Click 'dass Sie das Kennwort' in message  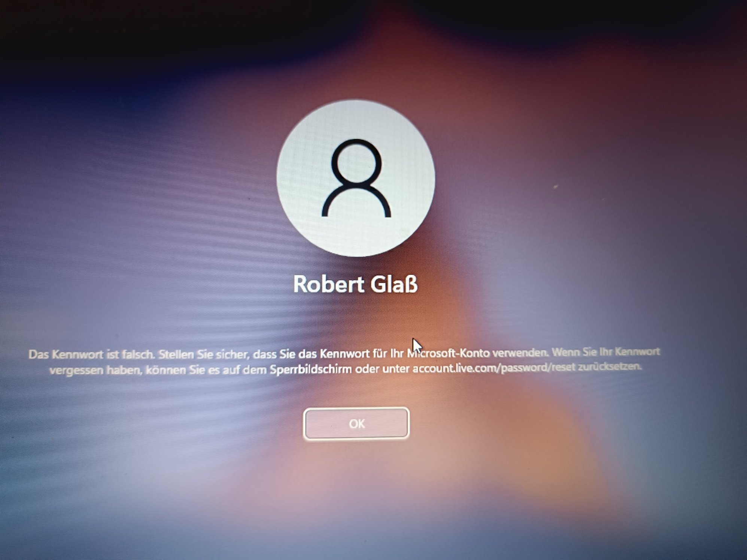click(312, 354)
